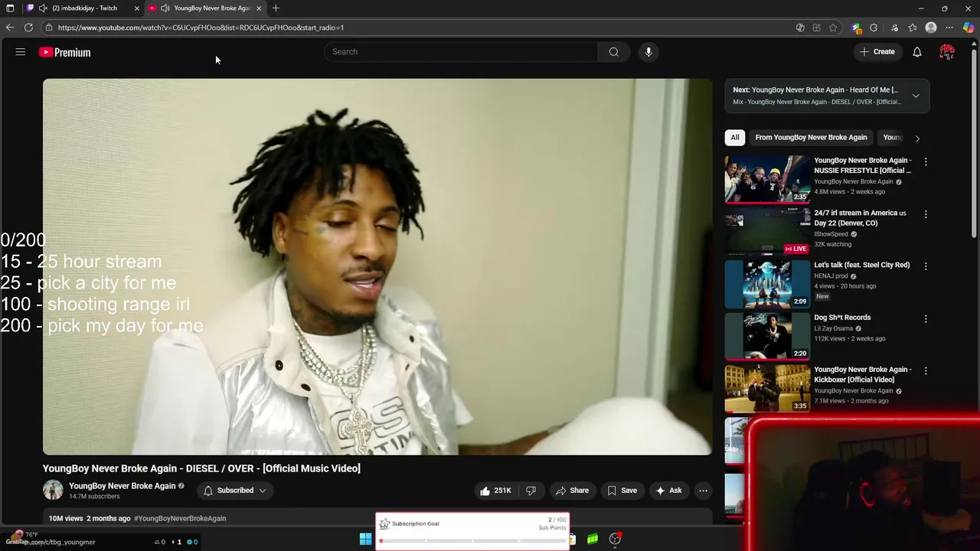
Task: Open the favorites list icon in toolbar
Action: (913, 28)
